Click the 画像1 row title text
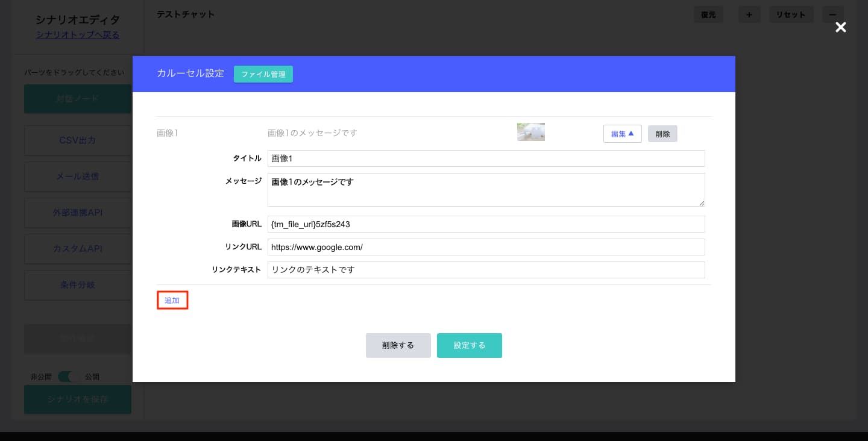 click(168, 133)
